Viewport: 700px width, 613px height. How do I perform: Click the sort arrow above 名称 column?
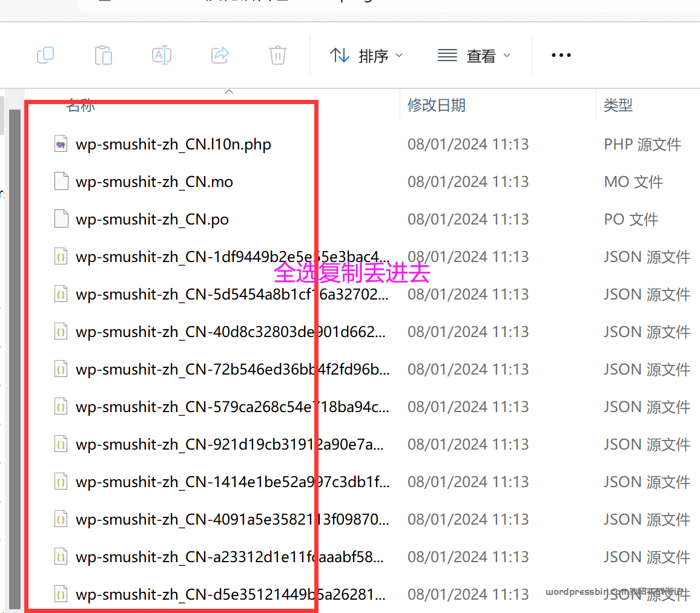point(229,92)
